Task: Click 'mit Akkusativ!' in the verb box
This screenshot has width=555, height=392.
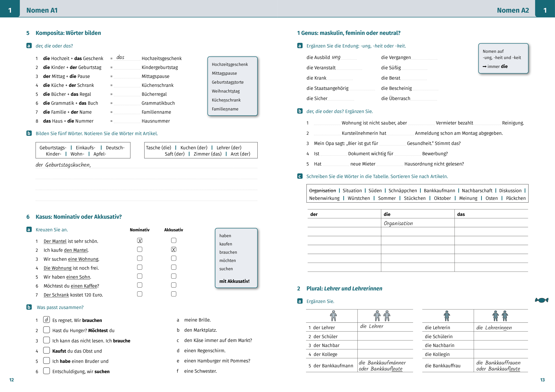Action: (234, 281)
